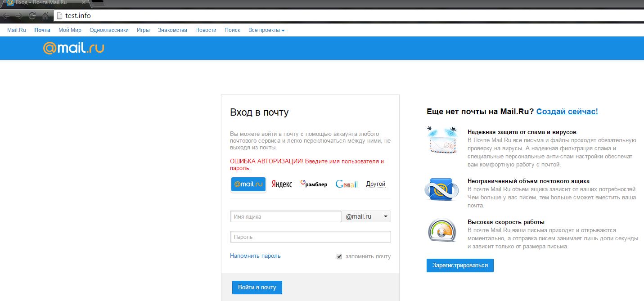Click the ОШИБКА АВТОРИЗАЦИИ error message
The image size is (644, 301).
(x=307, y=165)
